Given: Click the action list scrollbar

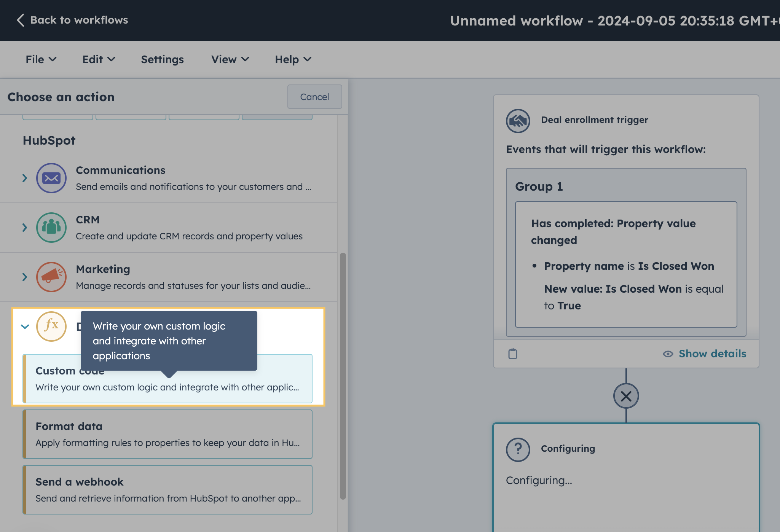Looking at the screenshot, I should [x=343, y=376].
